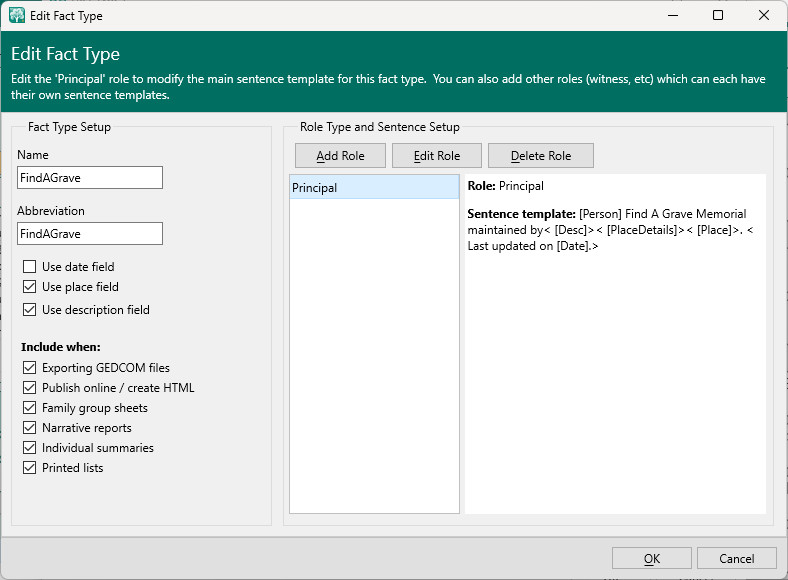The height and width of the screenshot is (580, 788).
Task: Toggle Individual summaries checkbox
Action: click(29, 448)
